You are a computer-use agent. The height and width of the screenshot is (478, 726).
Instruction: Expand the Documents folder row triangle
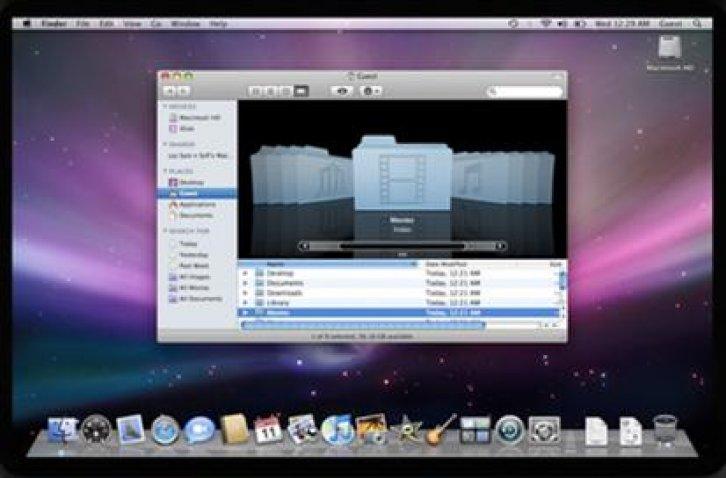coord(245,283)
